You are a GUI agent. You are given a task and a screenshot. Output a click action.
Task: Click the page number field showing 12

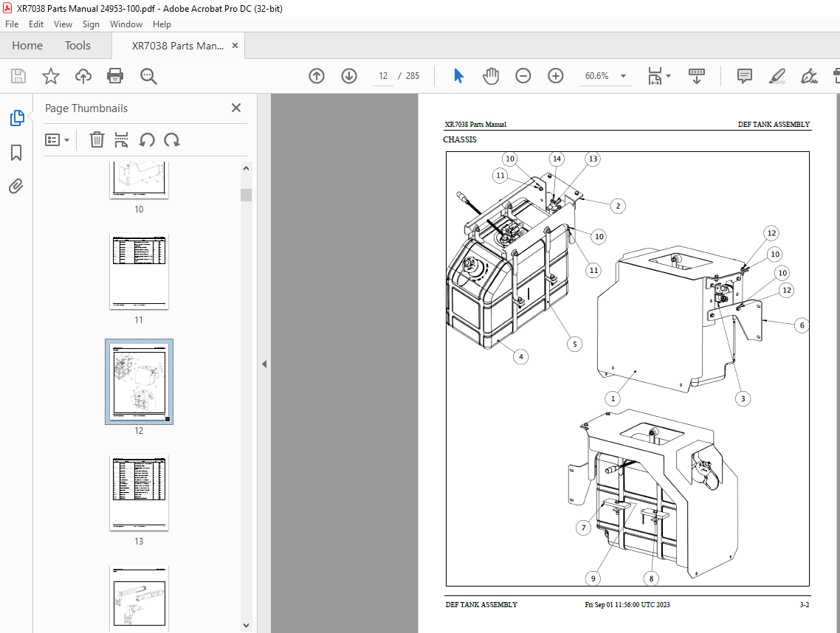tap(383, 76)
